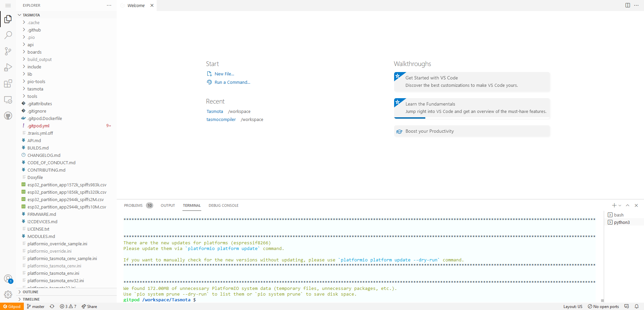Maximize the terminal panel size

[x=628, y=205]
